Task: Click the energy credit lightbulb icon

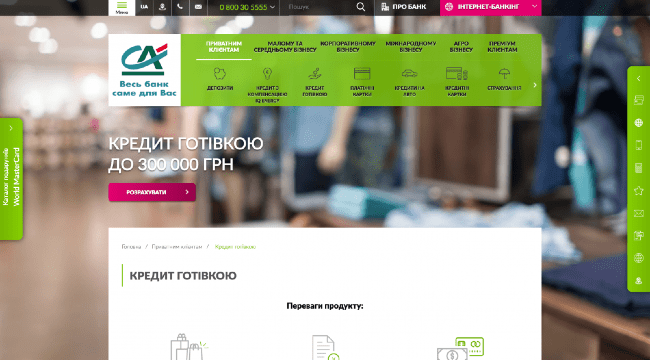Action: [x=267, y=74]
